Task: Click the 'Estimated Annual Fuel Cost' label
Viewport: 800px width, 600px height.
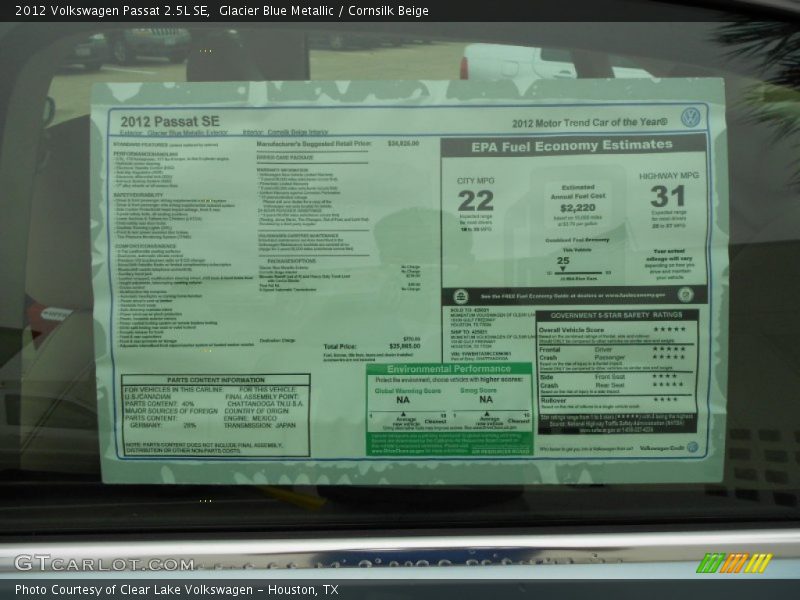Action: coord(578,192)
